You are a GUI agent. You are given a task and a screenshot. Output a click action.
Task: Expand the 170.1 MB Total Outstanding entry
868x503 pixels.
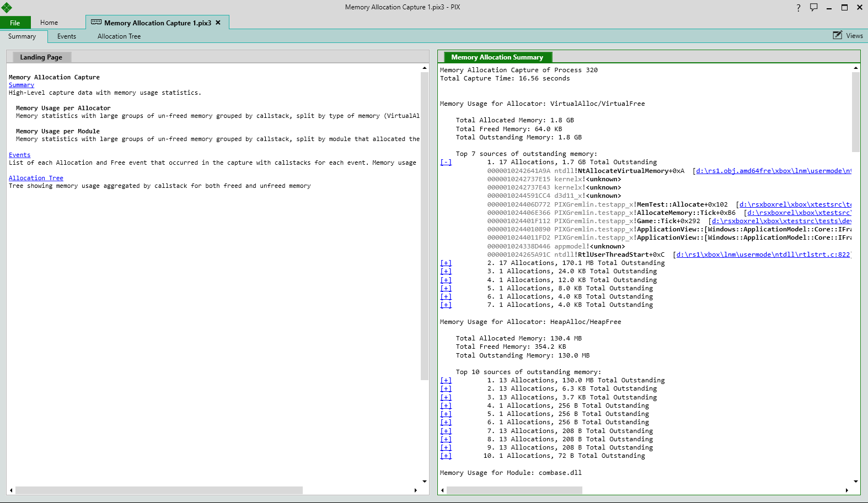(x=446, y=263)
